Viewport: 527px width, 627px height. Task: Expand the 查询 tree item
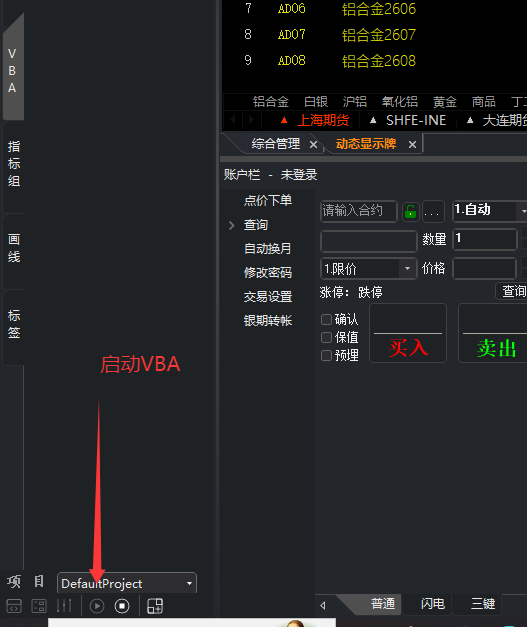232,225
